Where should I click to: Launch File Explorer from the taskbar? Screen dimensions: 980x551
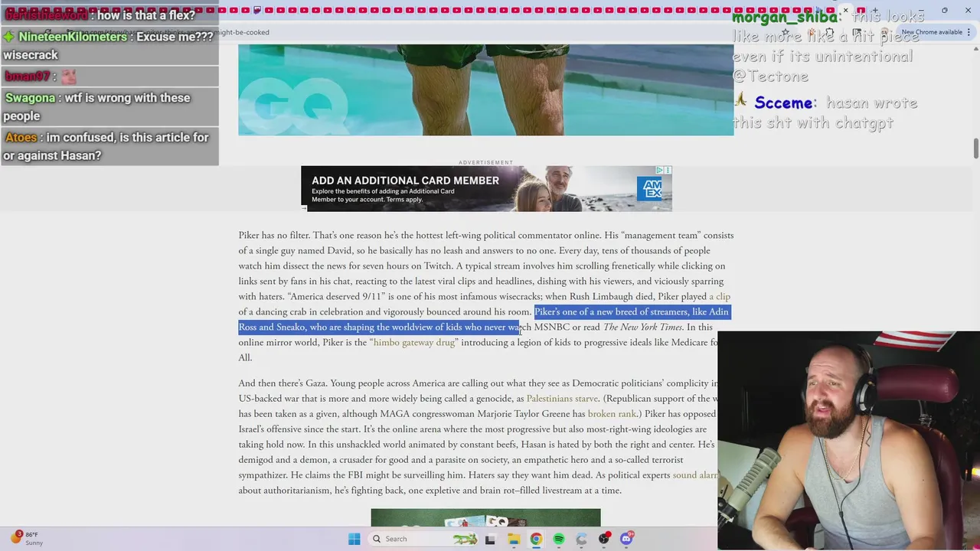pyautogui.click(x=513, y=539)
